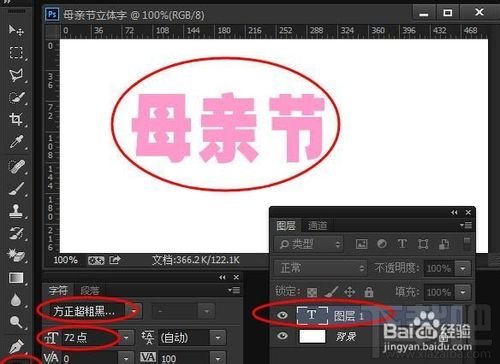Open the 正常 blend mode dropdown

(x=321, y=268)
